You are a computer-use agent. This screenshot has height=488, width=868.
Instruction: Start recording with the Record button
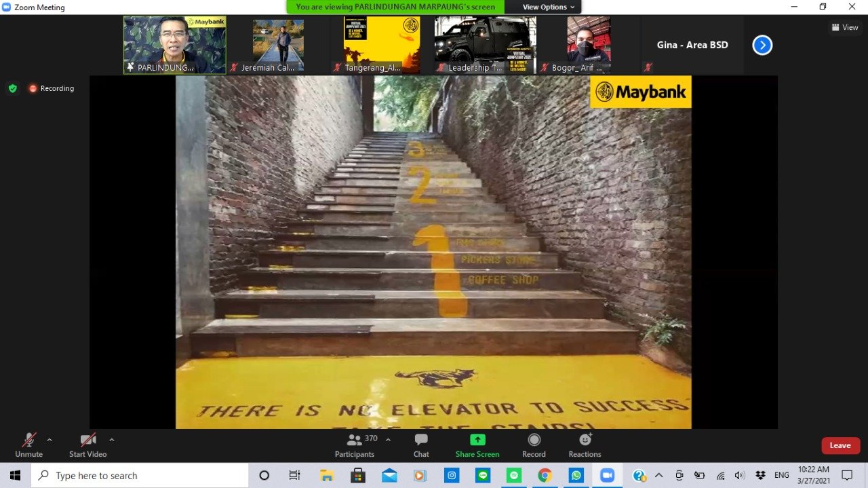(534, 445)
